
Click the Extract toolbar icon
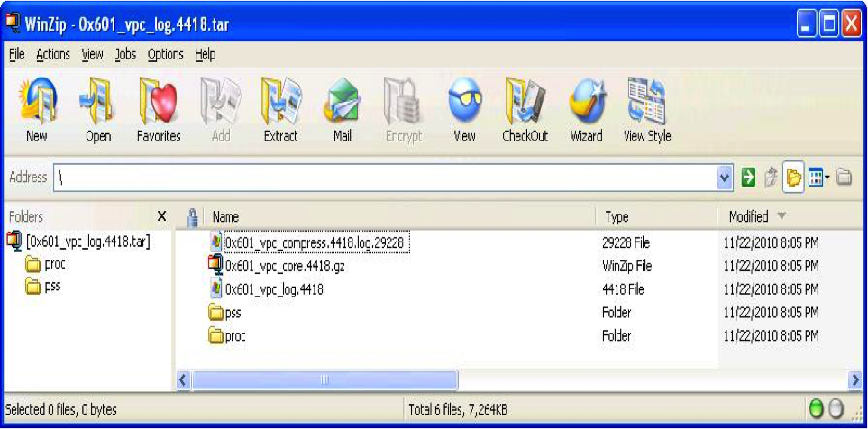click(x=280, y=101)
